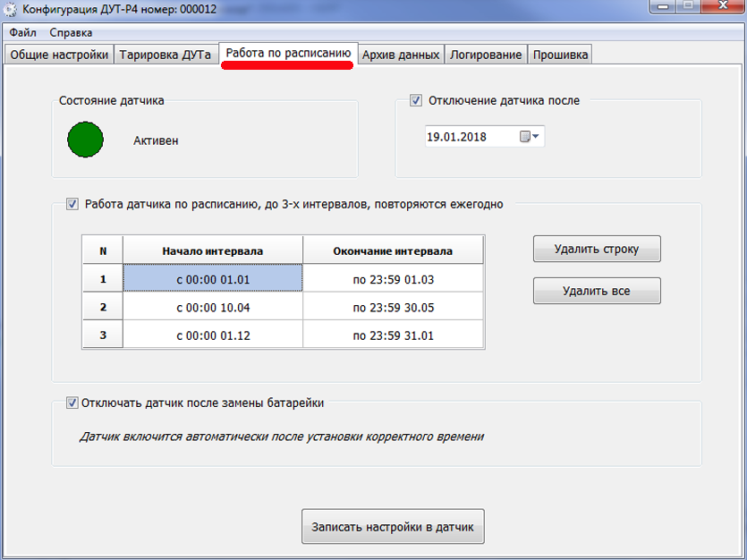The width and height of the screenshot is (747, 560).
Task: Toggle 'Отключать датчик после замены батарейки' checkbox
Action: click(72, 403)
